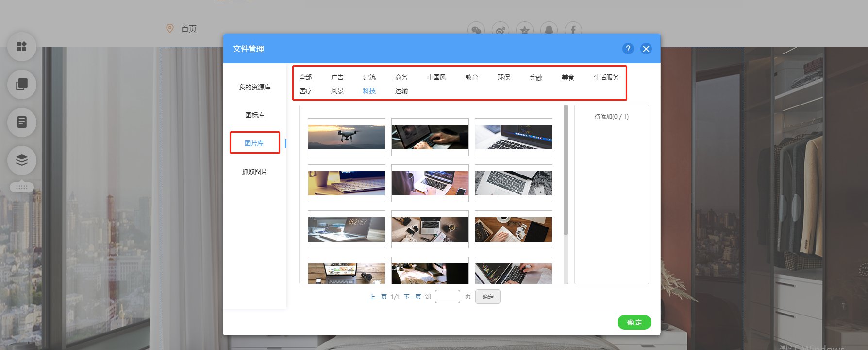This screenshot has height=350, width=868.
Task: Filter images by 美食 category
Action: tap(568, 77)
